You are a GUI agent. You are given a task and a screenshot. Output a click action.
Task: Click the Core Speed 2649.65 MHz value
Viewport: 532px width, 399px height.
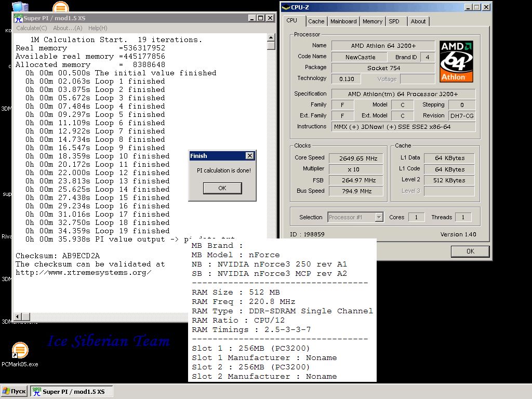[356, 158]
